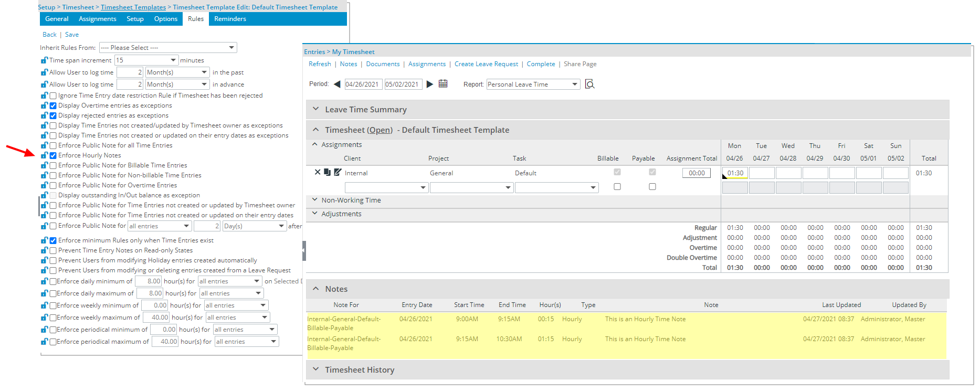Switch to the General tab
This screenshot has height=391, width=980.
(x=57, y=19)
